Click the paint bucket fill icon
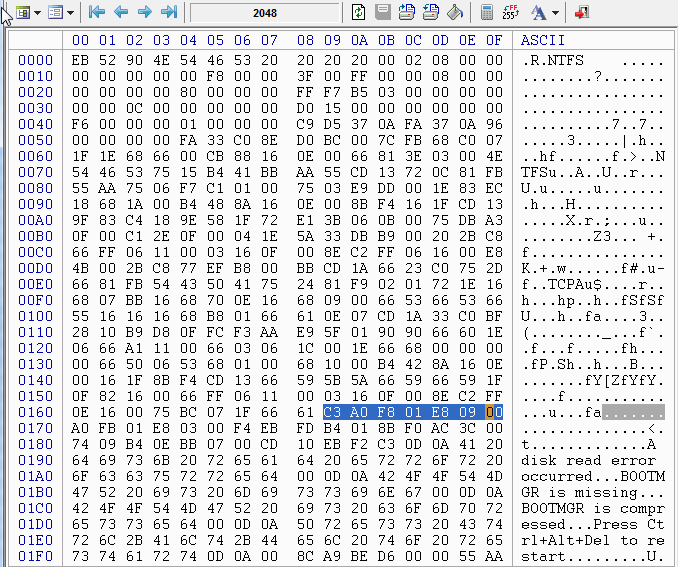This screenshot has height=567, width=678. 455,12
